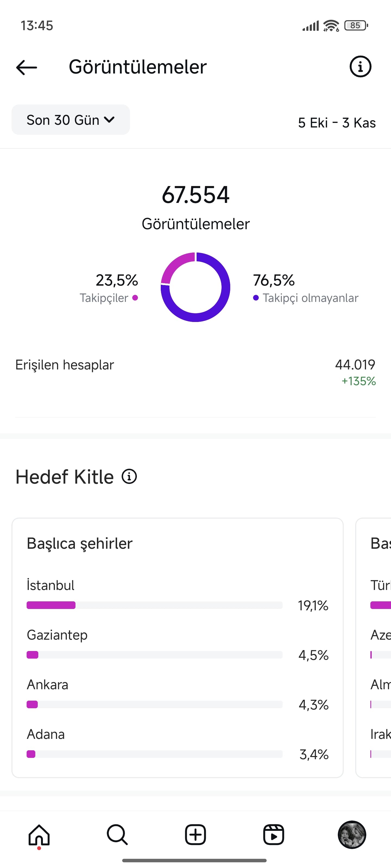
Task: Expand the Son 30 Gün dropdown
Action: pyautogui.click(x=71, y=120)
